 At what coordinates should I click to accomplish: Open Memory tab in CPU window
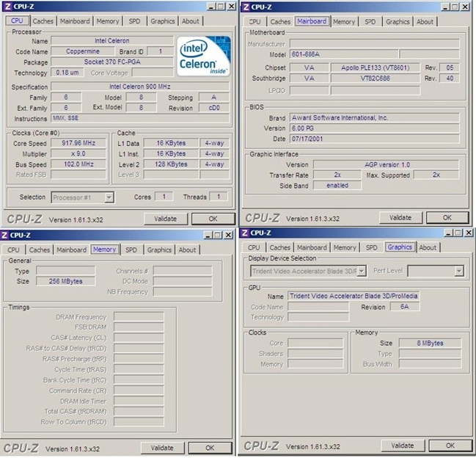(x=108, y=21)
